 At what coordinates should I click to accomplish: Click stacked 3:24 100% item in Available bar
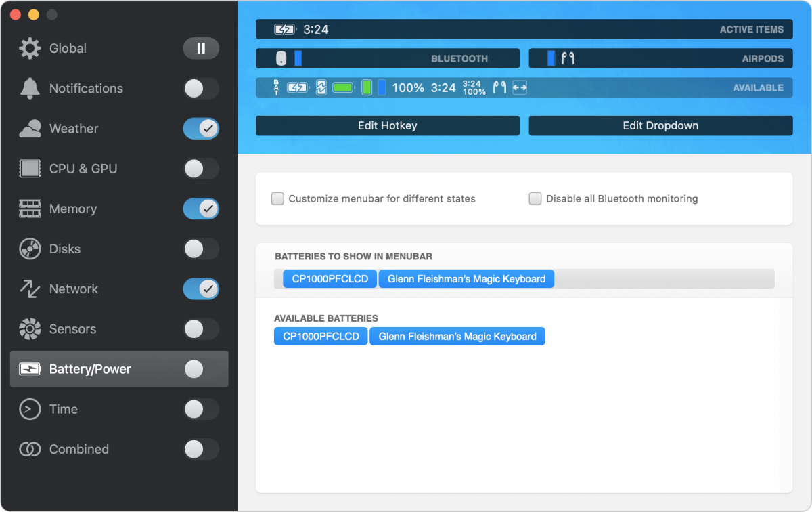point(474,88)
